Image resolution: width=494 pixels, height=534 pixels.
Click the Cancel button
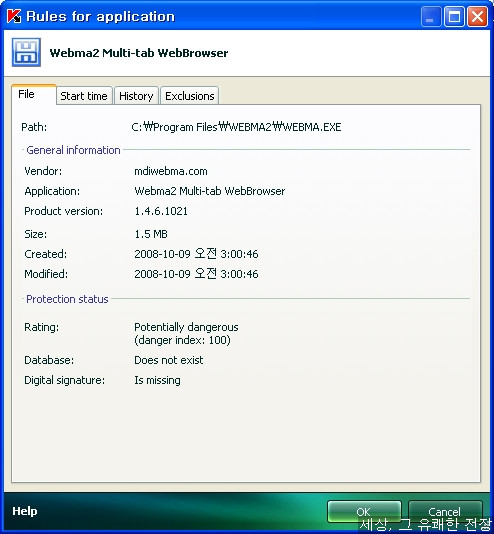pos(445,512)
